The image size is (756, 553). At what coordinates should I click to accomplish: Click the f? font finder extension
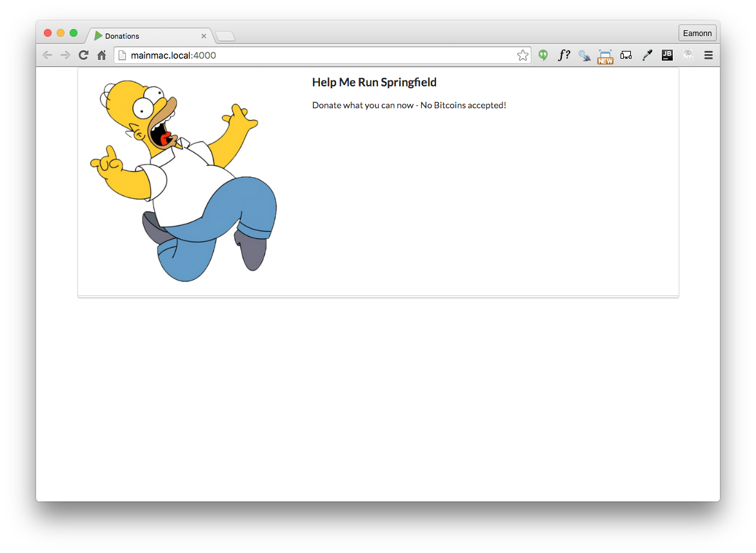click(564, 55)
